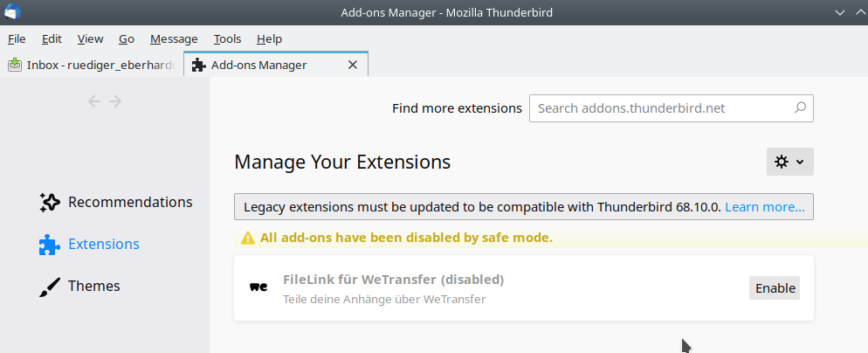Image resolution: width=868 pixels, height=353 pixels.
Task: Click the Thunderbird icon in title bar
Action: 12,12
